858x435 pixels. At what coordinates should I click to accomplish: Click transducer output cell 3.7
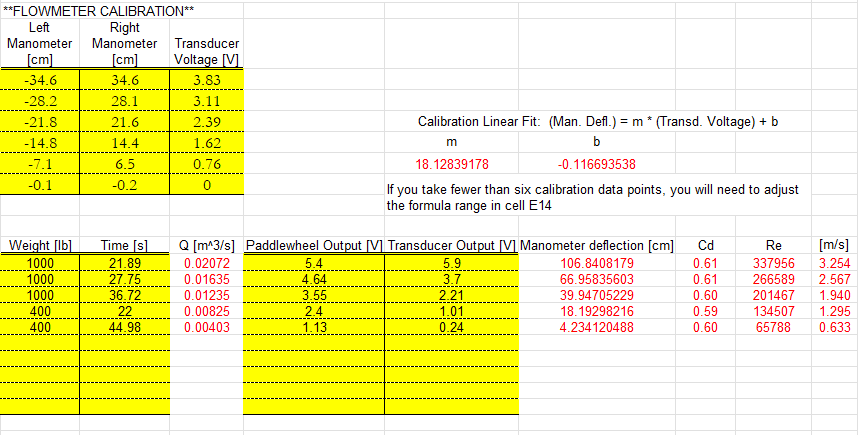(x=452, y=279)
